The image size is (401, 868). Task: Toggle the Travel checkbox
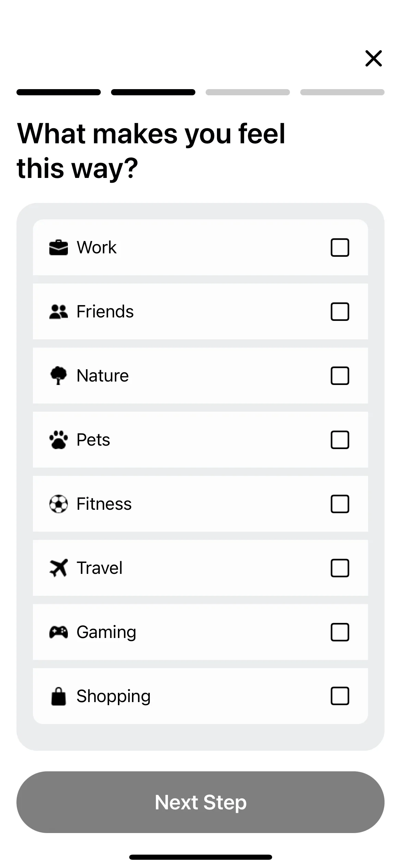point(340,568)
